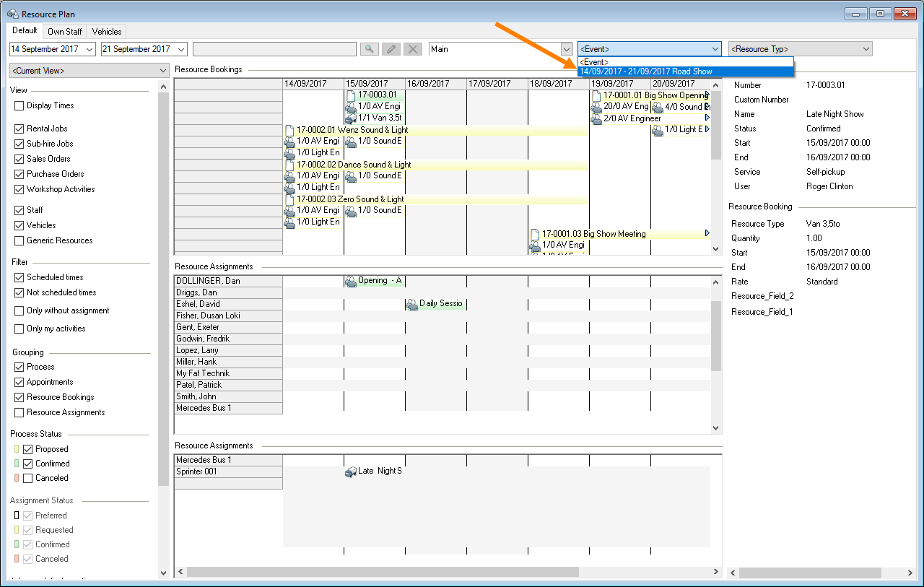This screenshot has width=924, height=587.
Task: Click the document icon of 17-0002.01 Wenz Sound & Light
Action: click(x=289, y=130)
